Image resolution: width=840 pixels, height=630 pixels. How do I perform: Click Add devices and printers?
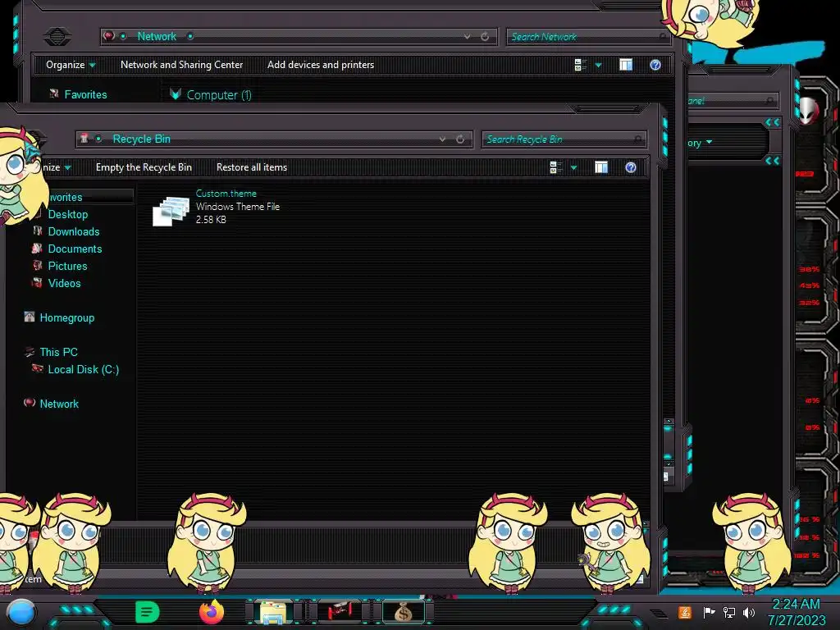coord(321,65)
